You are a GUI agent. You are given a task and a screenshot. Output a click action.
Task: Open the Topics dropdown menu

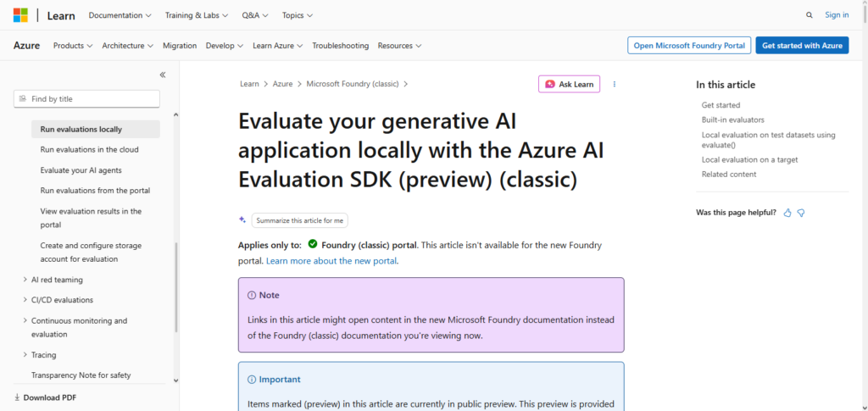298,15
